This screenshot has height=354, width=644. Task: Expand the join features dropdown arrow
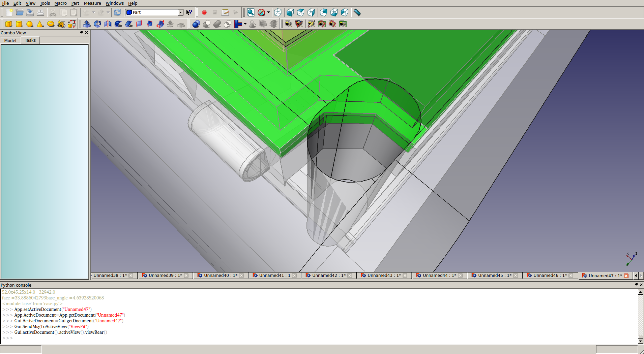coord(245,24)
